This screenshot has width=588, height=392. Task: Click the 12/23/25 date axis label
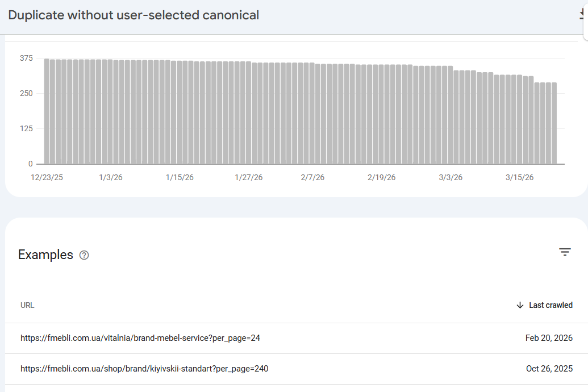[47, 177]
